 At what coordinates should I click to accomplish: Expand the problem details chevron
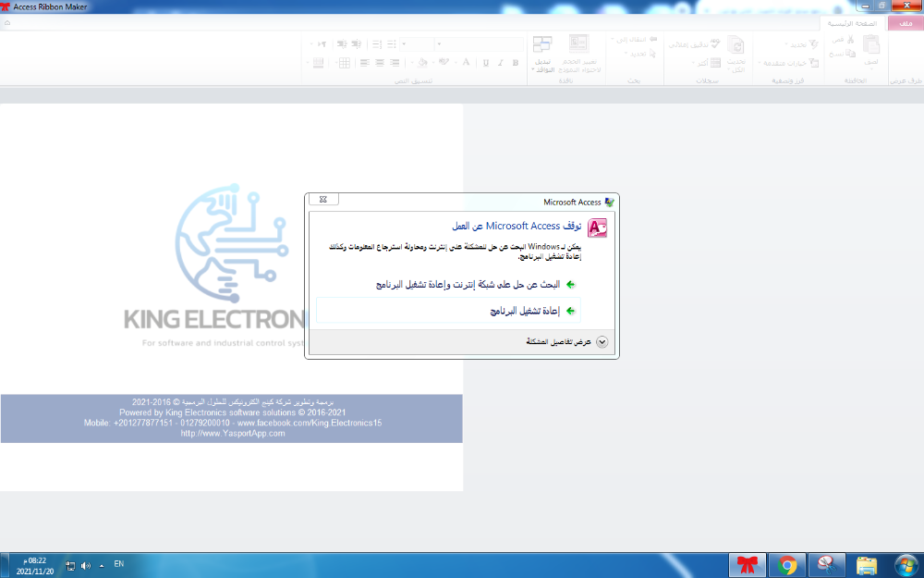(x=602, y=342)
